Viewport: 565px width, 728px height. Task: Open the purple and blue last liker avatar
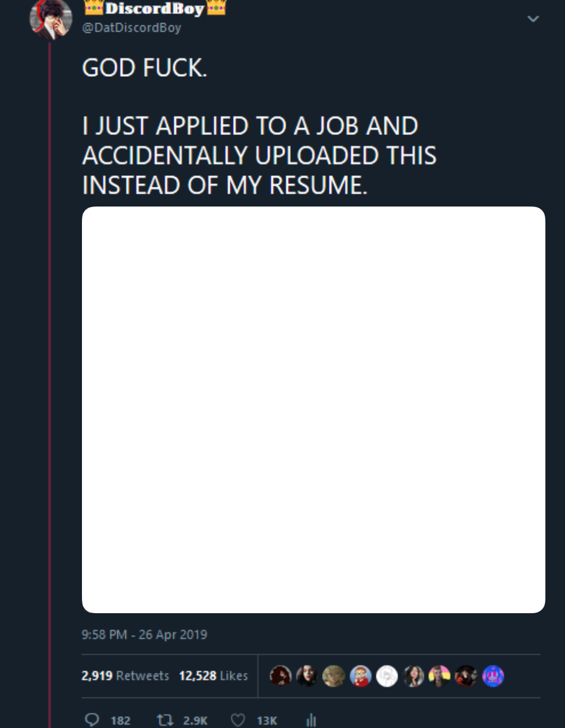(493, 676)
